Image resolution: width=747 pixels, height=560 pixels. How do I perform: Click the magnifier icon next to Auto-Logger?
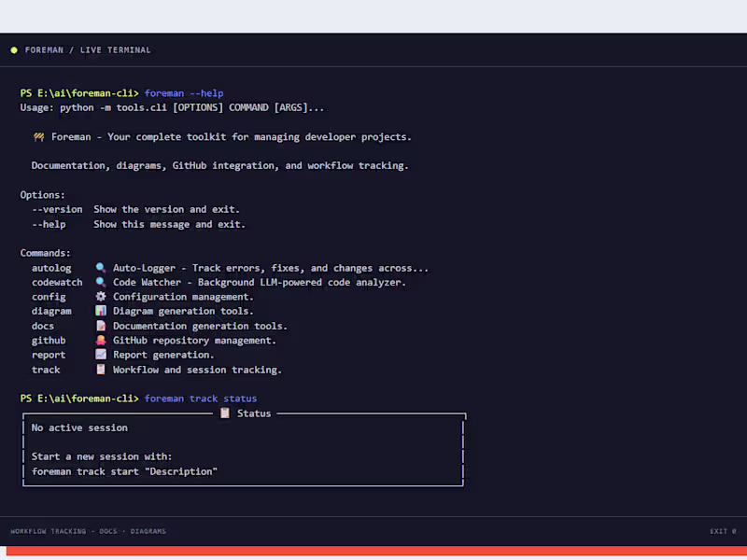[x=101, y=268]
